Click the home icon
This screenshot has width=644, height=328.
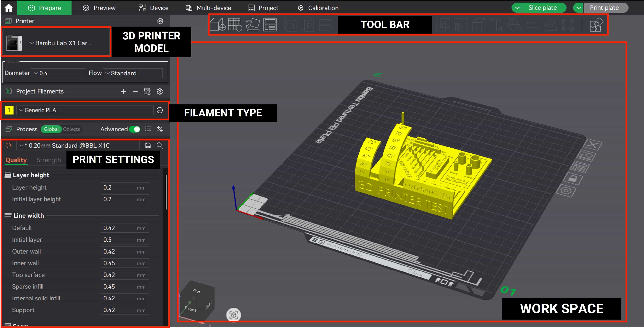8,8
